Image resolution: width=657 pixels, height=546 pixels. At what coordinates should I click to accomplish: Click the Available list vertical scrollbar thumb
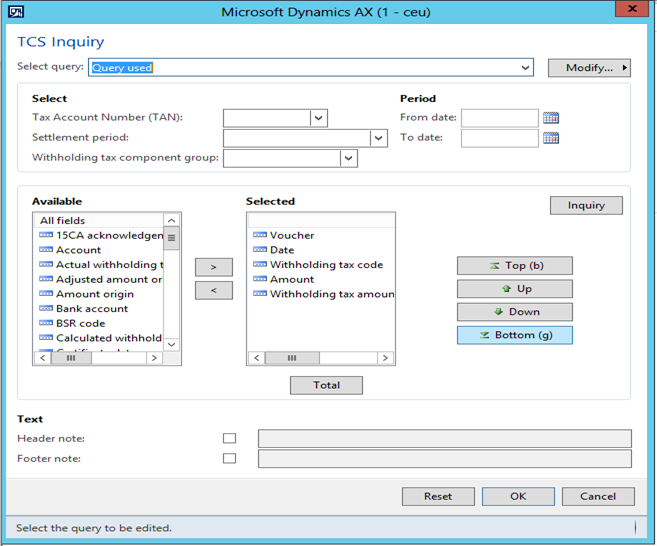(x=171, y=238)
